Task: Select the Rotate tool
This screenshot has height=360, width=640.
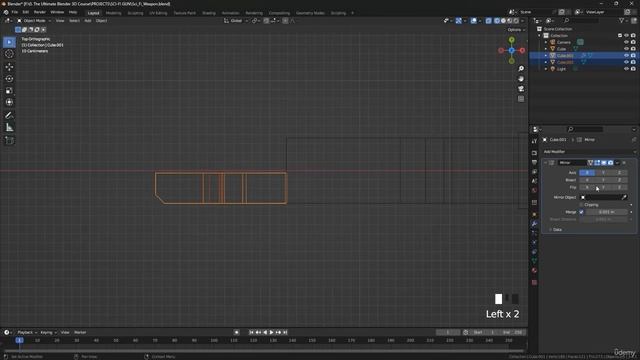Action: pos(9,78)
